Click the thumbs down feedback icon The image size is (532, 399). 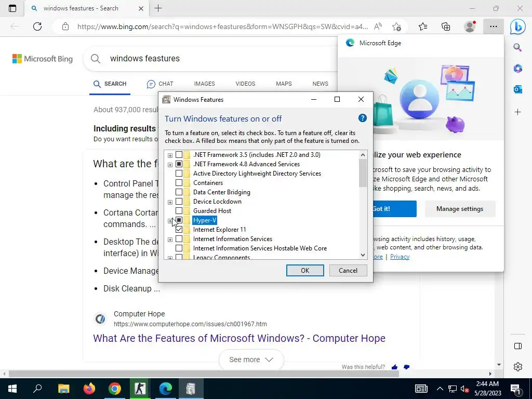click(x=406, y=367)
